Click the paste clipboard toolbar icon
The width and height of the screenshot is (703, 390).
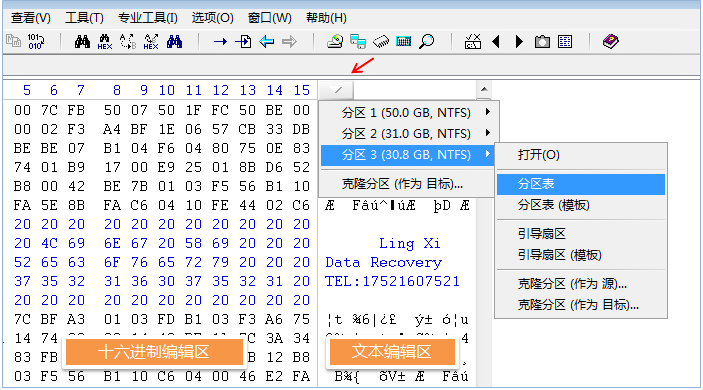click(13, 42)
